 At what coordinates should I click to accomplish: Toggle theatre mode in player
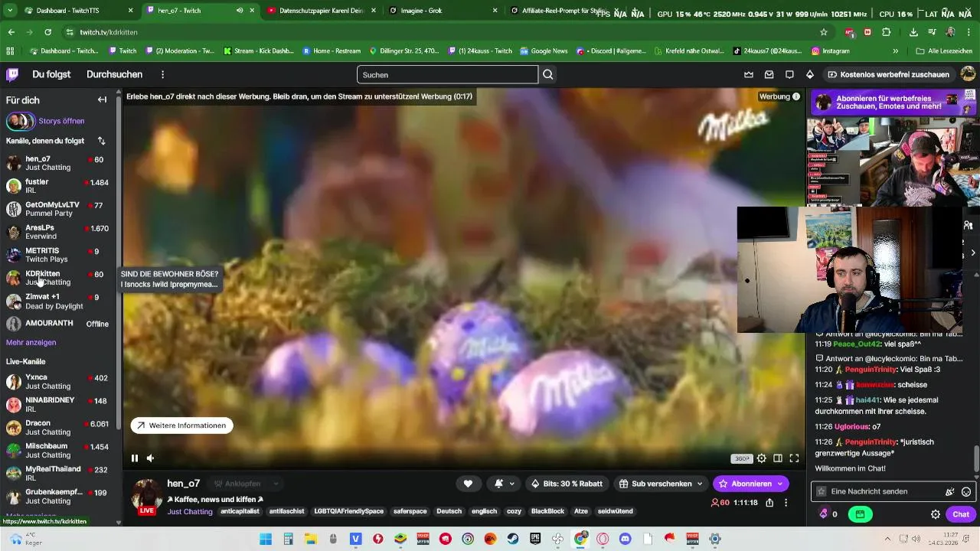click(778, 458)
